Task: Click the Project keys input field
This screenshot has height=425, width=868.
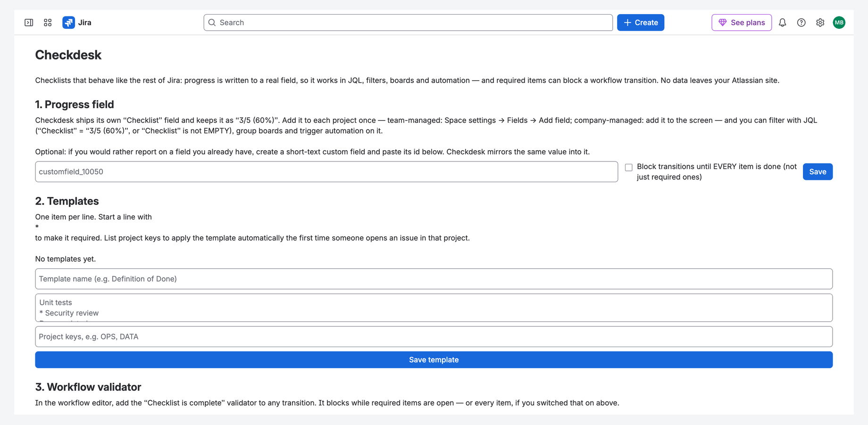Action: [434, 337]
